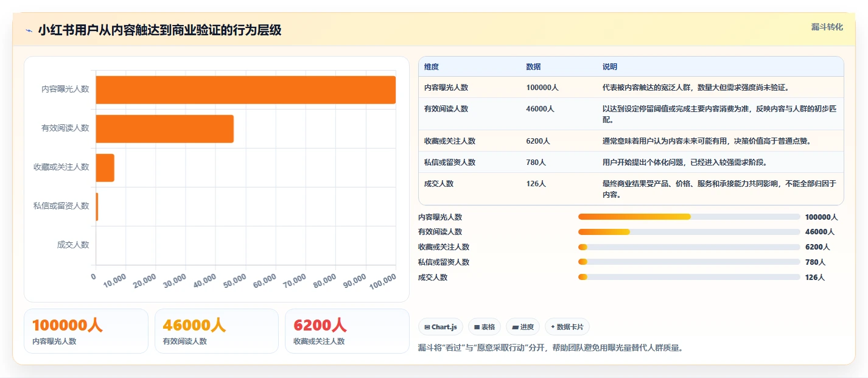Click the 有效阅读人数 progress bar

coord(689,232)
